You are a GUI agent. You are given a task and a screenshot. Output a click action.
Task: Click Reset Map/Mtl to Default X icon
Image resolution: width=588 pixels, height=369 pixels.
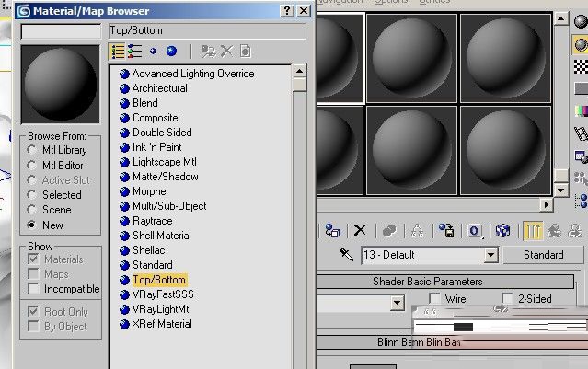[360, 231]
